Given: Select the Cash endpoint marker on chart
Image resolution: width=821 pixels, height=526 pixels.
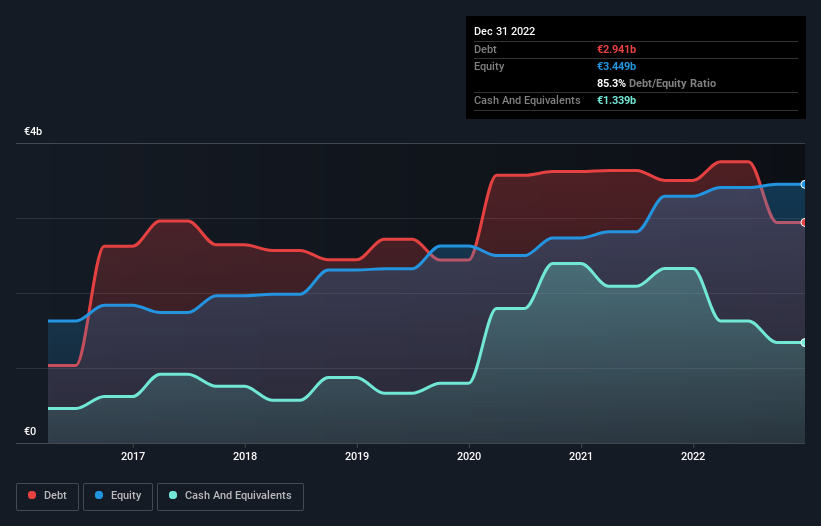Looking at the screenshot, I should click(804, 342).
